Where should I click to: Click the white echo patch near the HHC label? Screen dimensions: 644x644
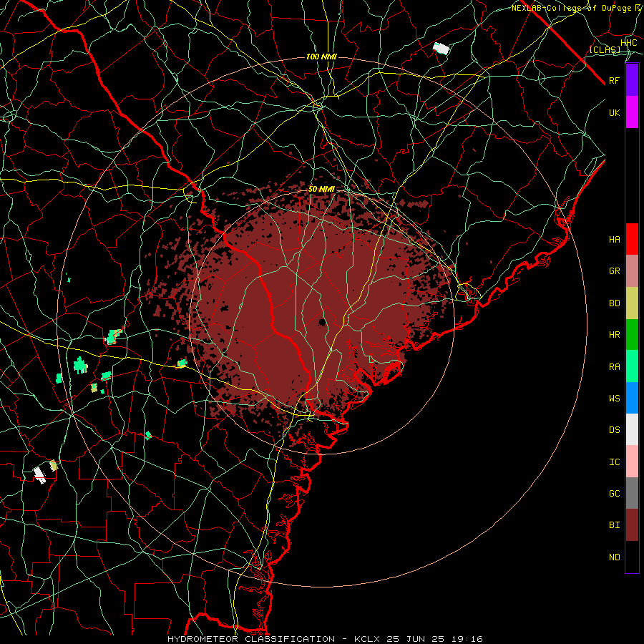coord(441,49)
